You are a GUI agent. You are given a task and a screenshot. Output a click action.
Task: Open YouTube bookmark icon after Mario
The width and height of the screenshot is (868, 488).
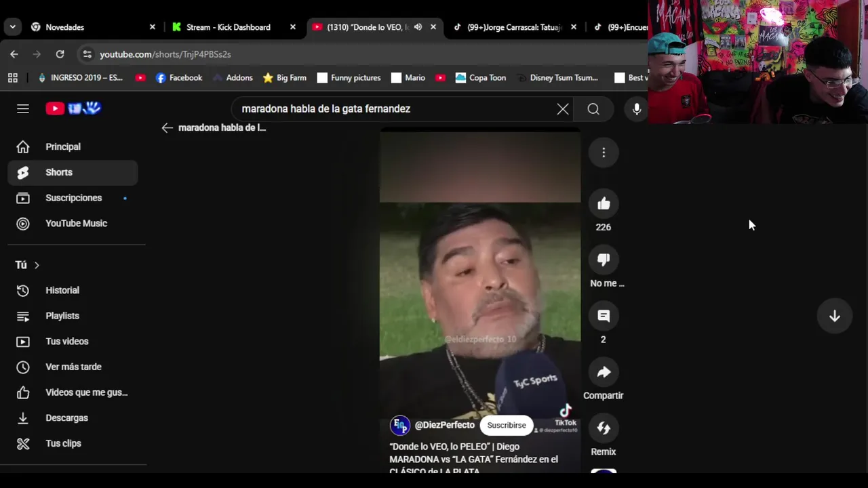coord(440,78)
